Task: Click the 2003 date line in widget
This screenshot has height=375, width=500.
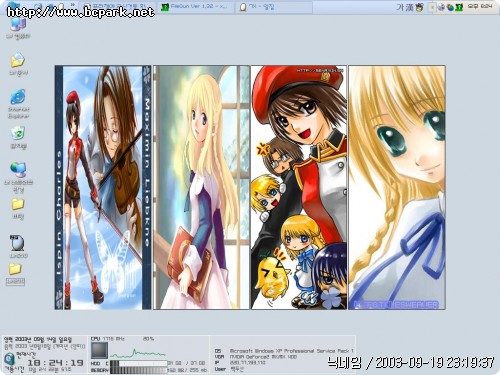Action: [38, 340]
